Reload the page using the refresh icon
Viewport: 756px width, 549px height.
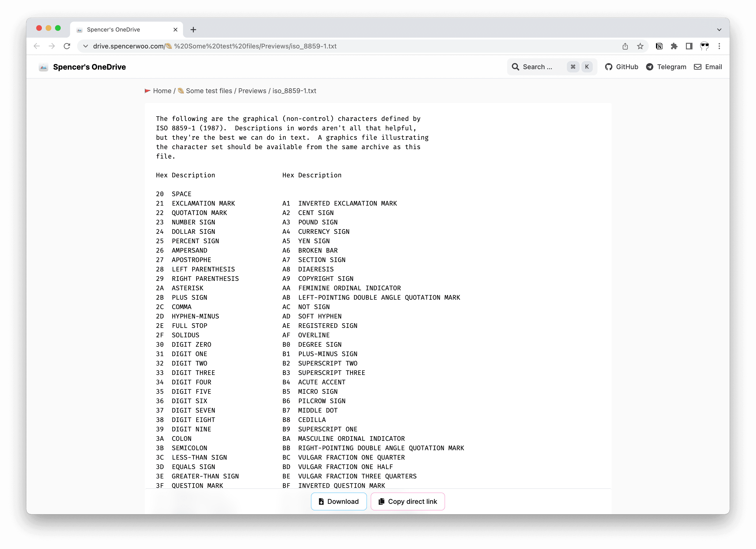point(67,46)
